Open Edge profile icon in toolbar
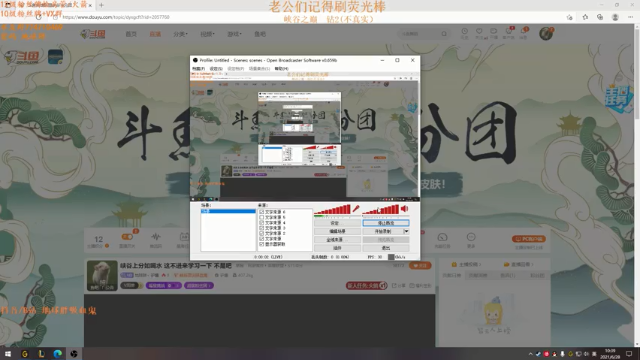The image size is (640, 360). (x=615, y=17)
